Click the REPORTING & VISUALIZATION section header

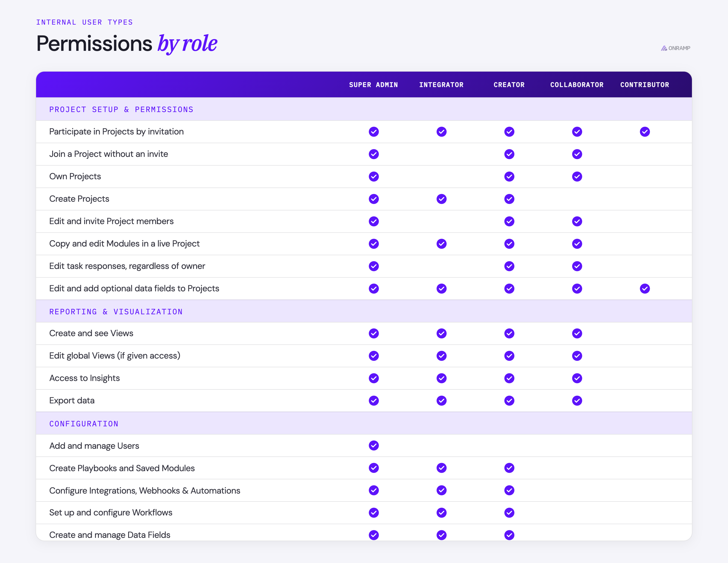(x=116, y=312)
